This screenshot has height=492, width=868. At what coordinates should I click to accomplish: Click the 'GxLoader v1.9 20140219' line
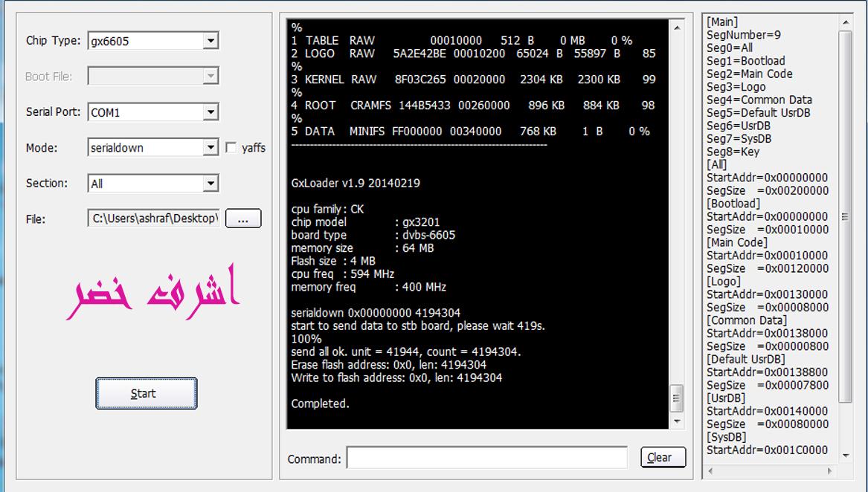[356, 183]
